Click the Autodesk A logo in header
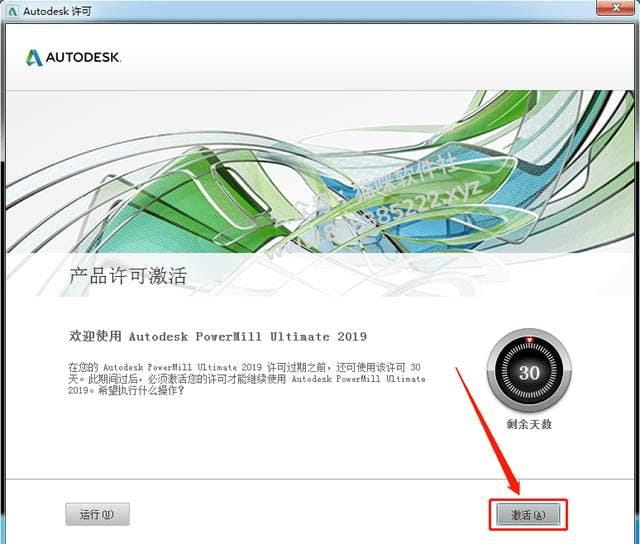 34,58
